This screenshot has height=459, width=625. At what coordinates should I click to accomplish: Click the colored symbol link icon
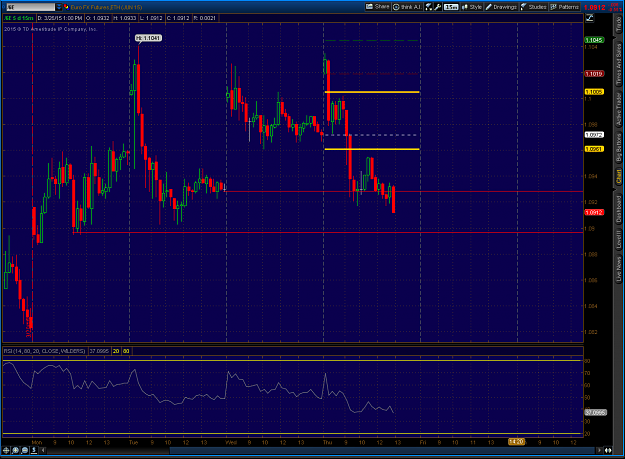pyautogui.click(x=66, y=7)
